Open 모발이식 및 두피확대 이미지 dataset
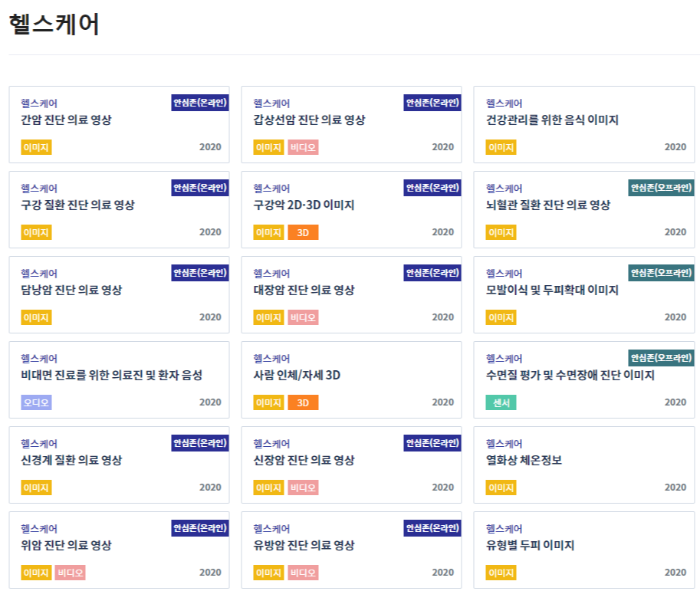Image resolution: width=700 pixels, height=591 pixels. click(x=584, y=294)
